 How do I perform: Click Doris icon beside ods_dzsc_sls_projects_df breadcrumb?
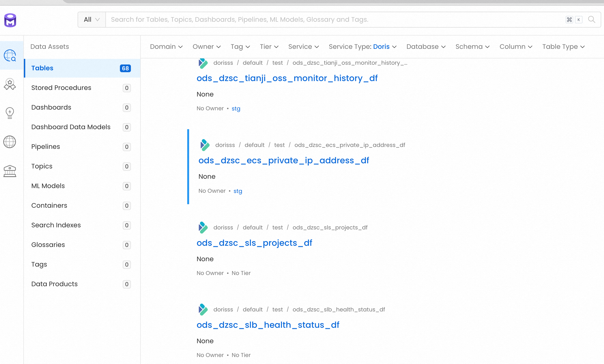click(x=203, y=227)
